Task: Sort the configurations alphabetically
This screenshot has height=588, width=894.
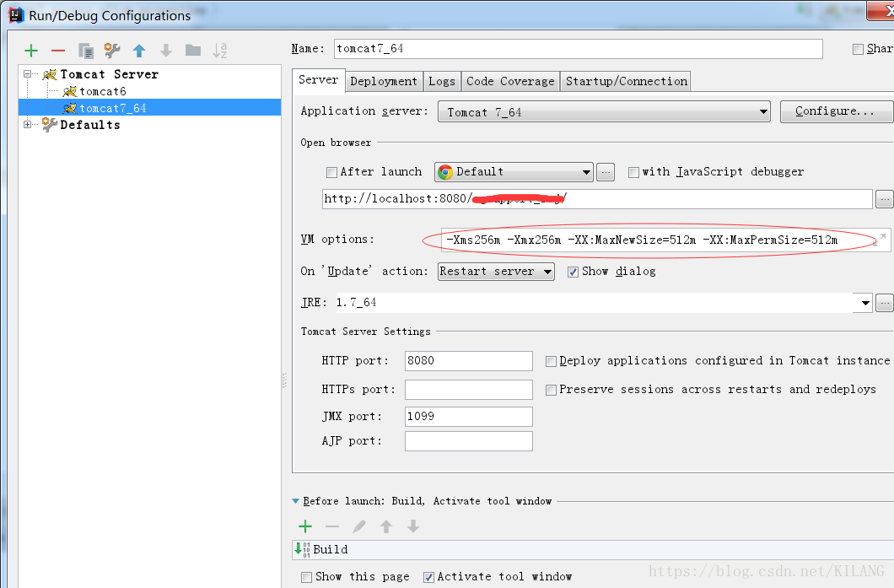Action: click(x=220, y=51)
